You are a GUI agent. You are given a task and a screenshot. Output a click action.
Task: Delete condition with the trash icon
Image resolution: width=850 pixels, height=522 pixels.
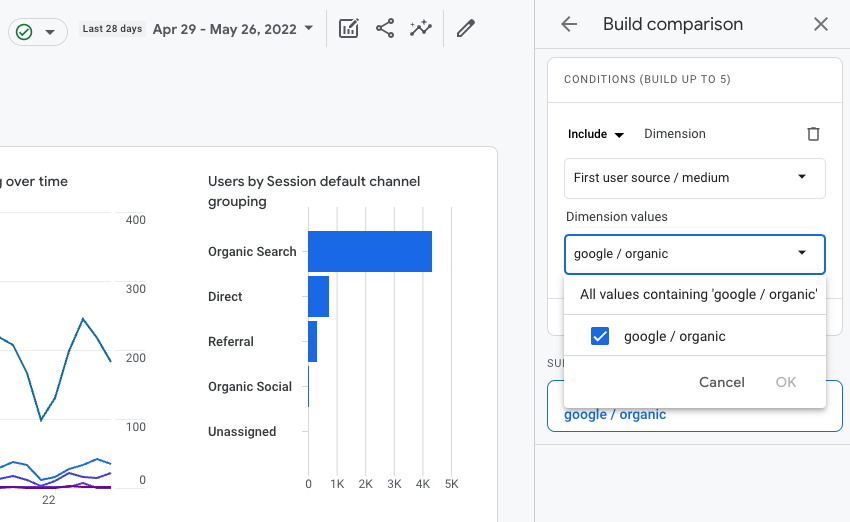pos(813,134)
